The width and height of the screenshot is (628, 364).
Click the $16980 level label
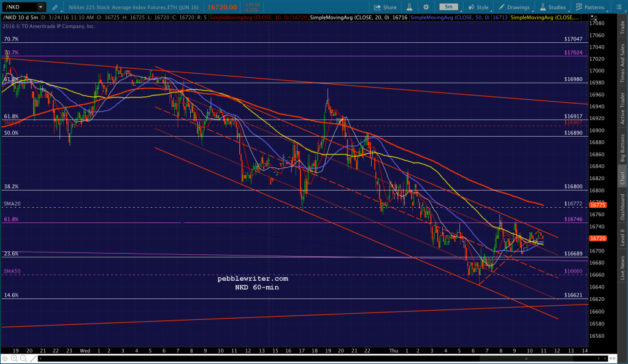click(x=573, y=79)
